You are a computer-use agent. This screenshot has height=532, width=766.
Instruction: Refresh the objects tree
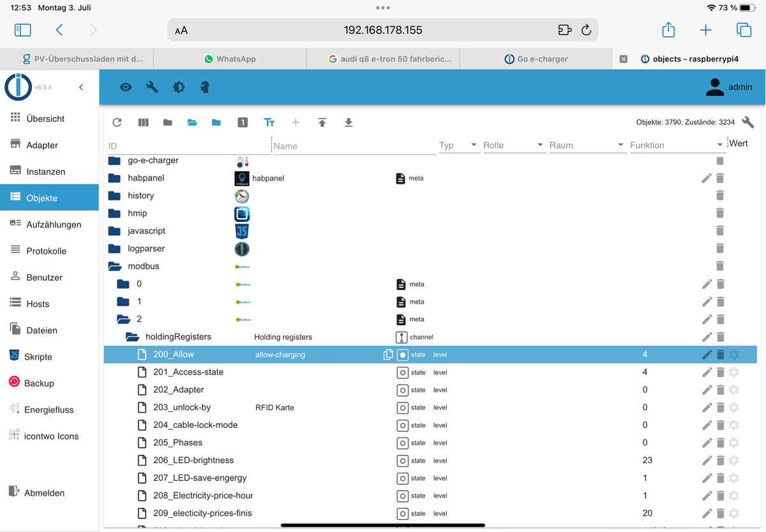click(117, 122)
